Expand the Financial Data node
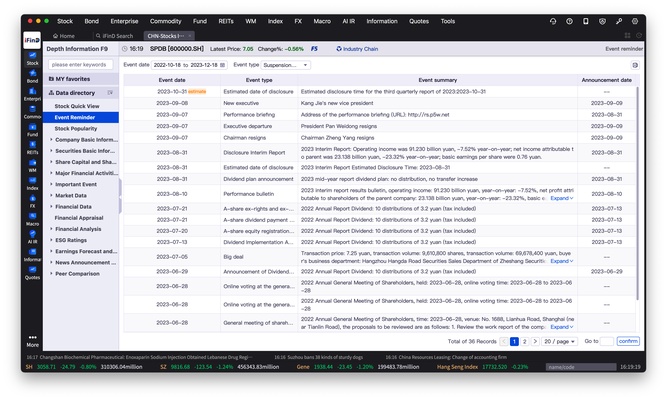Image resolution: width=667 pixels, height=400 pixels. pyautogui.click(x=51, y=206)
